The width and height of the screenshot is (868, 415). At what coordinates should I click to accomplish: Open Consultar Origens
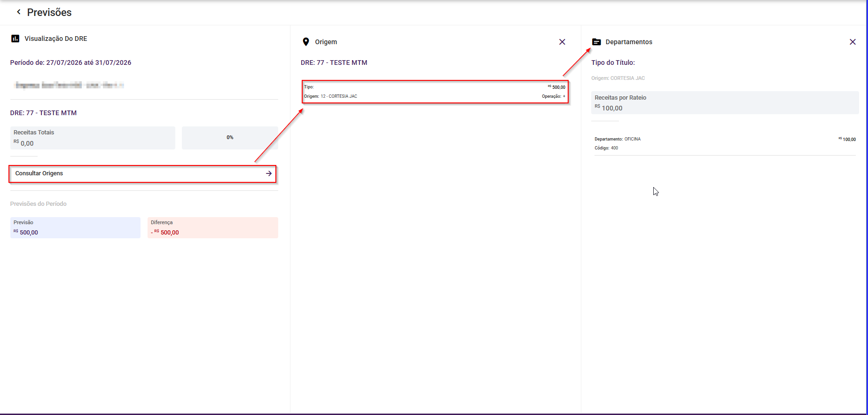[x=142, y=173]
